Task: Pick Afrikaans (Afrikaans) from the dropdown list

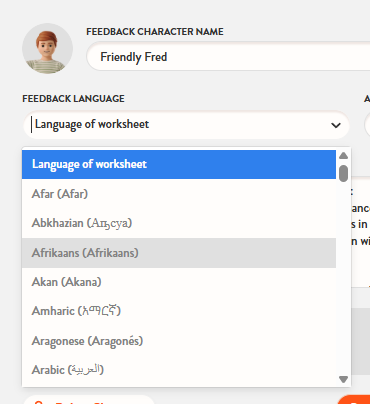Action: point(179,253)
